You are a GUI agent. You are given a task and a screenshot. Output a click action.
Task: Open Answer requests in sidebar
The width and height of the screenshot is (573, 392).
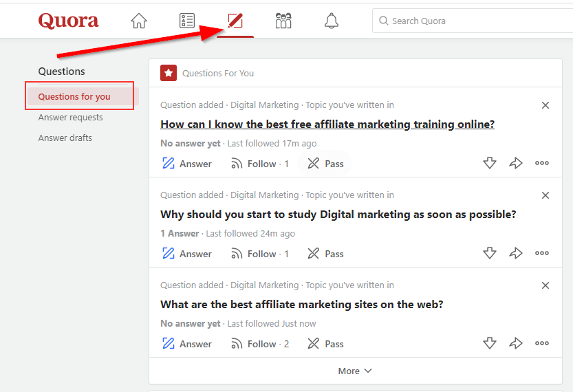[71, 118]
